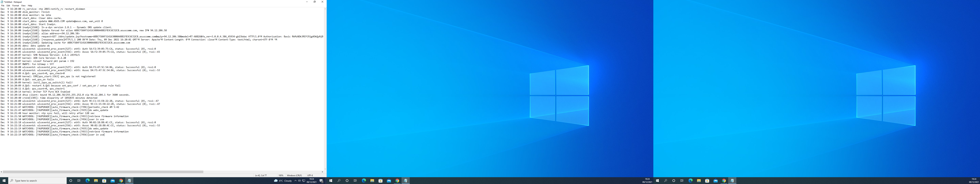
Task: Click the Notepad icon on the left monitor's taskbar
Action: coord(129,181)
